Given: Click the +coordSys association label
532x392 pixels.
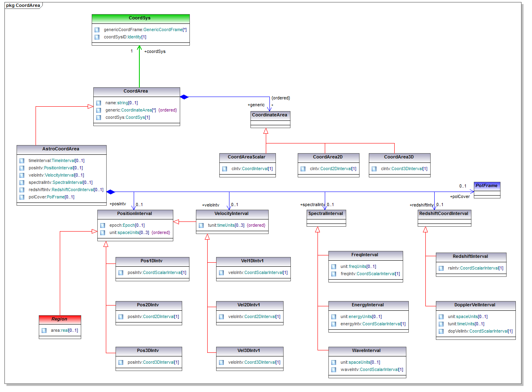Looking at the screenshot, I should [x=155, y=52].
